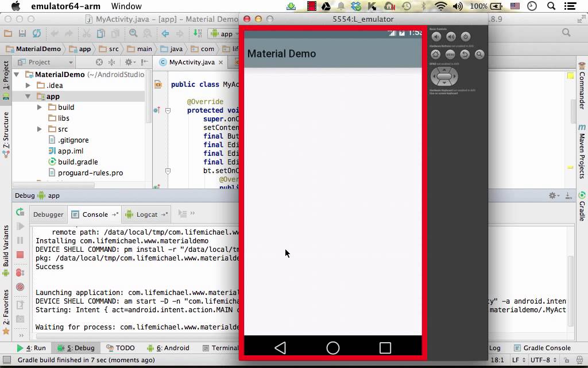Click emulator volume up button
588x368 pixels.
click(451, 36)
